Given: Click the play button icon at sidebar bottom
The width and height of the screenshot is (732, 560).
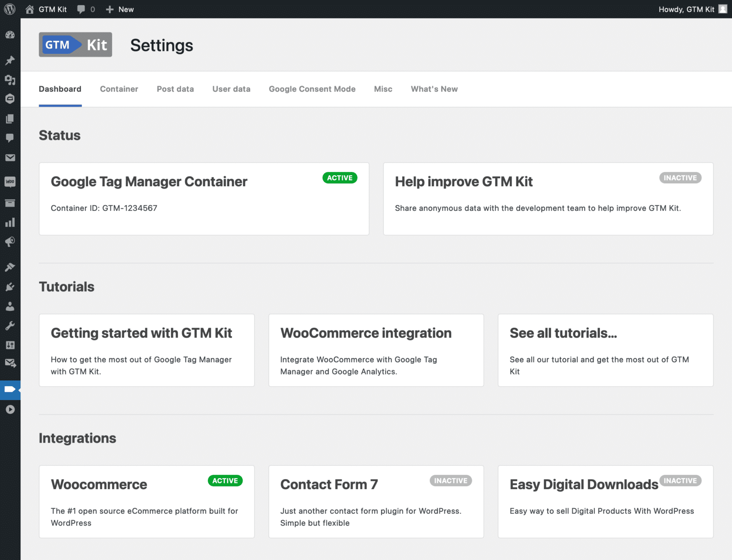Looking at the screenshot, I should (x=10, y=409).
